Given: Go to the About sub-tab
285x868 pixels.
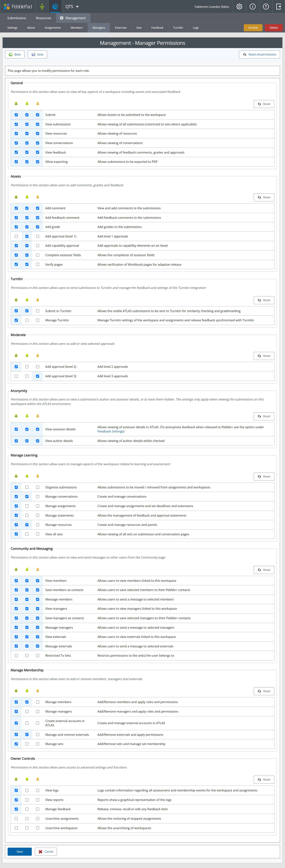Looking at the screenshot, I should coord(31,28).
